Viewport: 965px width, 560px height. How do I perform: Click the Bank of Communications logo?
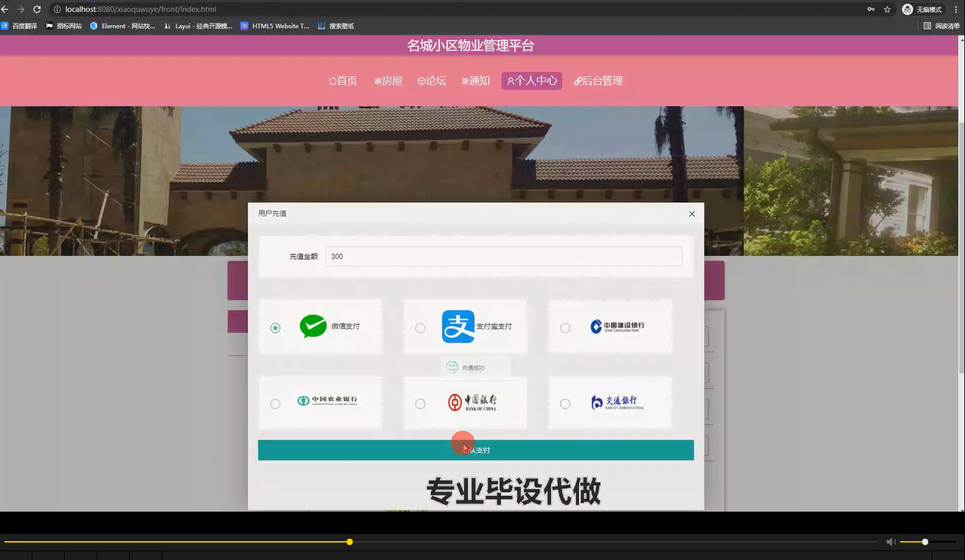click(x=616, y=402)
